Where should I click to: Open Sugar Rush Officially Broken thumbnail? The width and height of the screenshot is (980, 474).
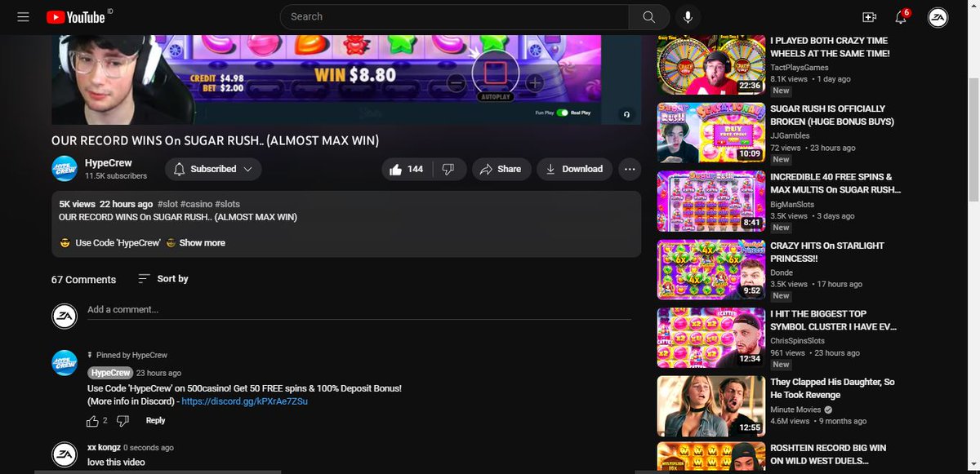click(x=711, y=133)
